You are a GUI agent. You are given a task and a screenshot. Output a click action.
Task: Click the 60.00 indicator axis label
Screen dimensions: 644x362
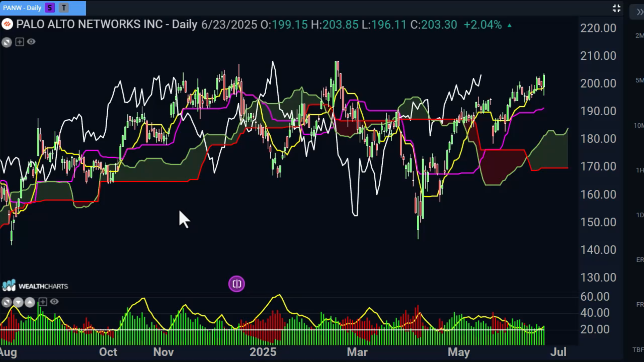coord(595,296)
